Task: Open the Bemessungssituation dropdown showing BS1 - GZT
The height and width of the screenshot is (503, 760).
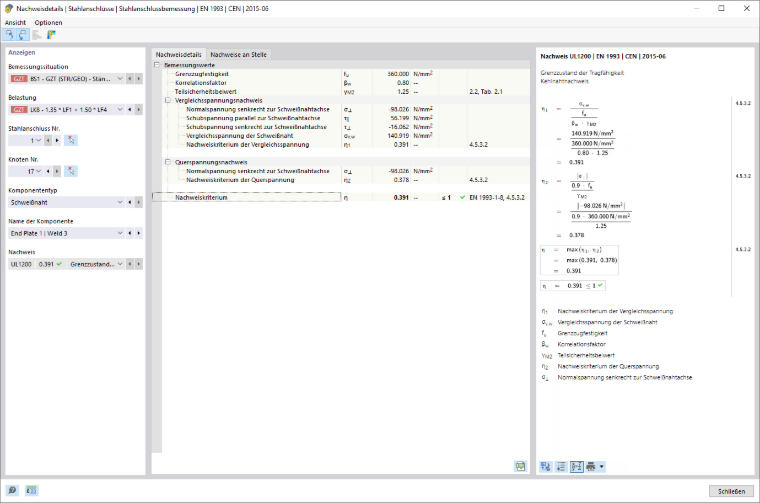Action: pos(66,79)
